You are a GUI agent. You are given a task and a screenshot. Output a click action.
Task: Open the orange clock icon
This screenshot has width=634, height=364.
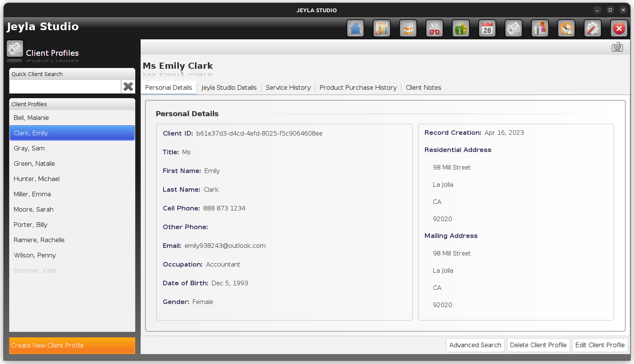(x=566, y=28)
